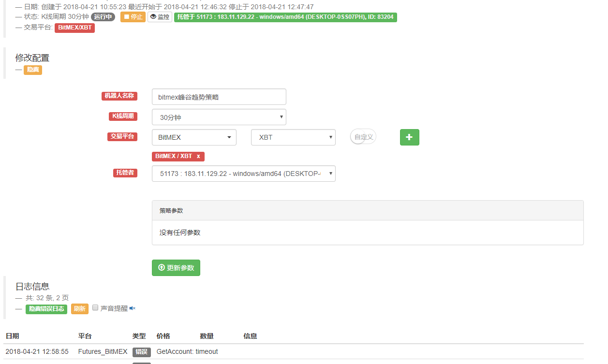This screenshot has width=608, height=364.
Task: Click the 日期 column header
Action: click(13, 336)
